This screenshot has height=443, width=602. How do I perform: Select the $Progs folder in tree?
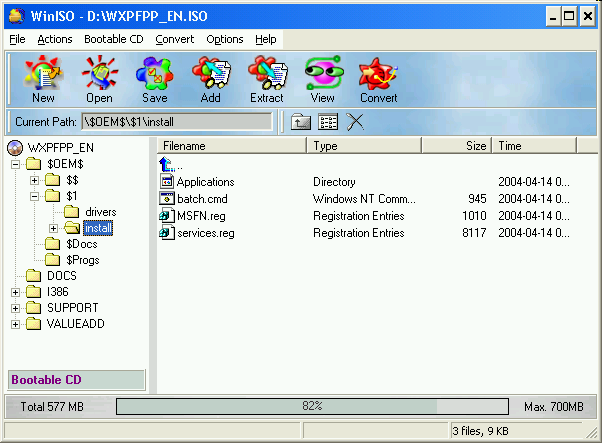(x=83, y=260)
